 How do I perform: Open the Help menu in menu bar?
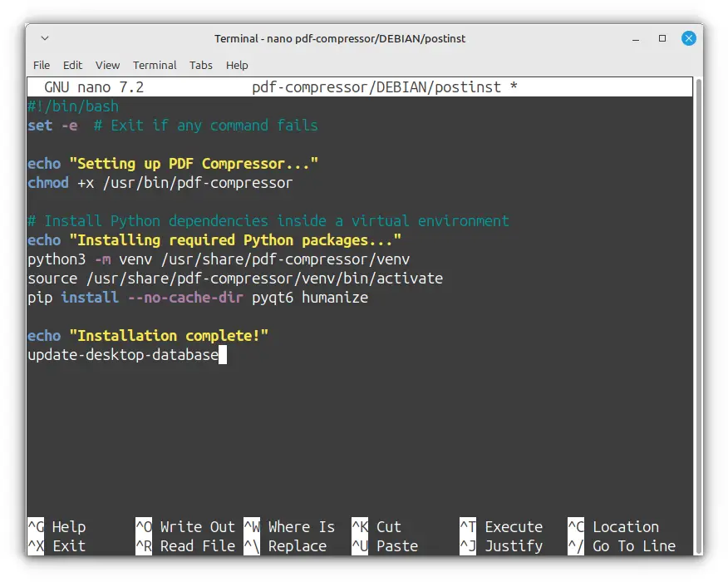(237, 65)
